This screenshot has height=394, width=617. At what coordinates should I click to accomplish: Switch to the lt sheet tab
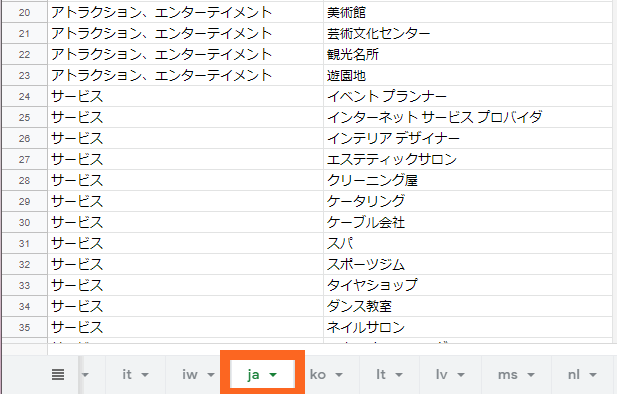click(390, 374)
